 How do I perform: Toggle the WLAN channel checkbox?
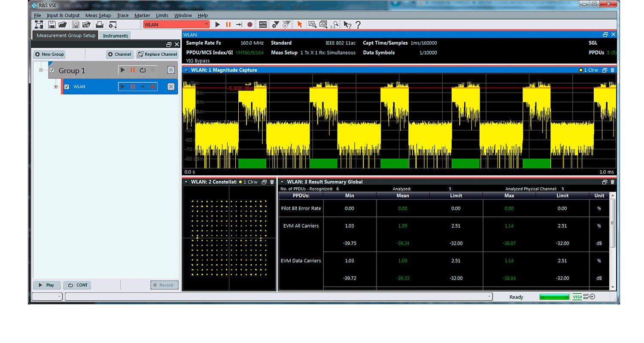click(67, 87)
